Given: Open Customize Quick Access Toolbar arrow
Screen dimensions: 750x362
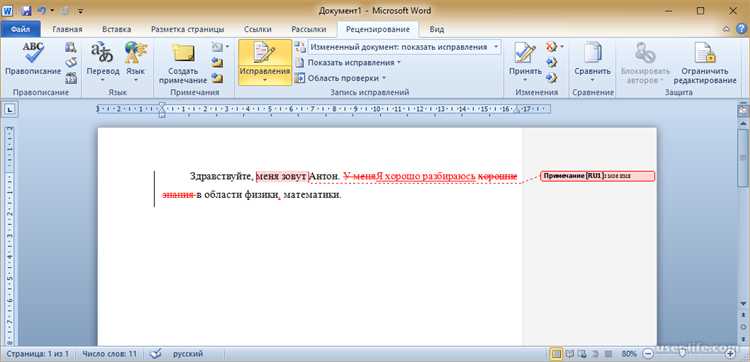Looking at the screenshot, I should coord(80,11).
